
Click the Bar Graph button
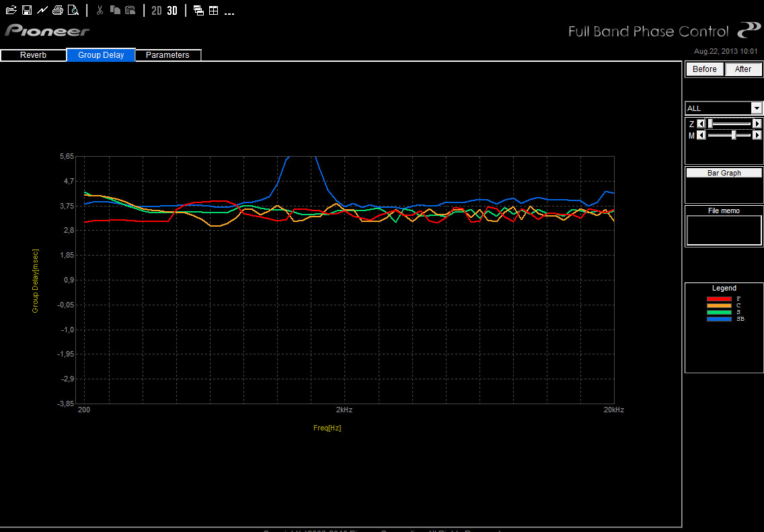click(724, 173)
